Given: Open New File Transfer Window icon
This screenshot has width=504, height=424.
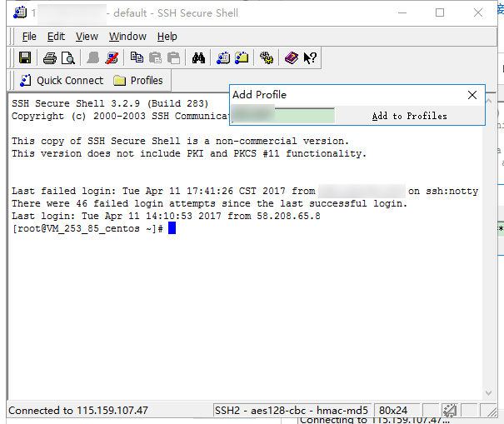Looking at the screenshot, I should 242,58.
